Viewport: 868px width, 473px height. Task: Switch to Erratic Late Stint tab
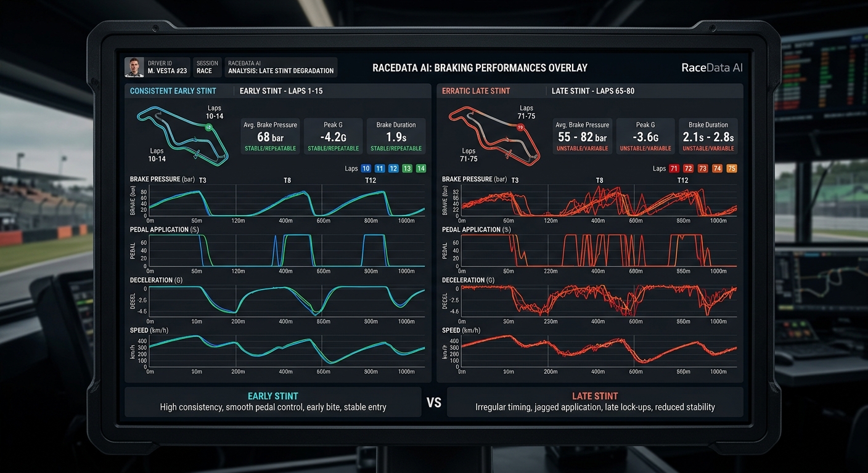[x=476, y=91]
